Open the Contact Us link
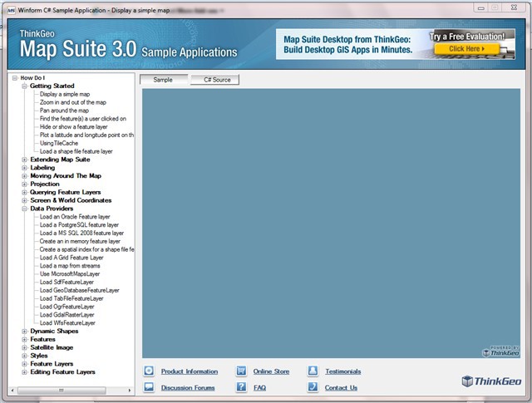Viewport: 532px width, 403px height. [341, 388]
